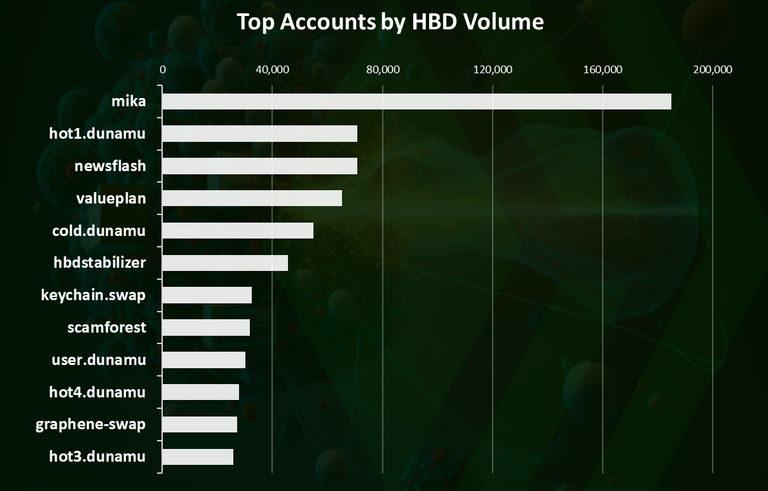
Task: Click the bar for user.dunamu
Action: (204, 360)
